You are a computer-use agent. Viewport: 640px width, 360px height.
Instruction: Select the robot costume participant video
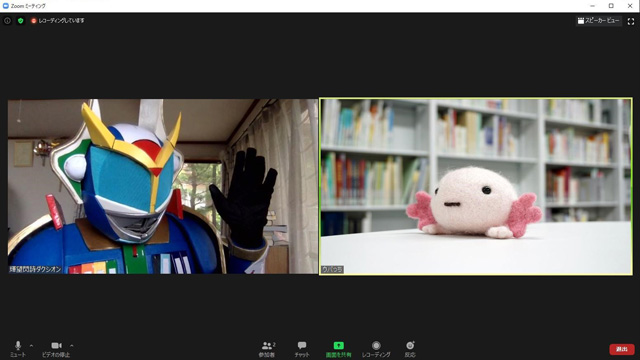(x=162, y=186)
